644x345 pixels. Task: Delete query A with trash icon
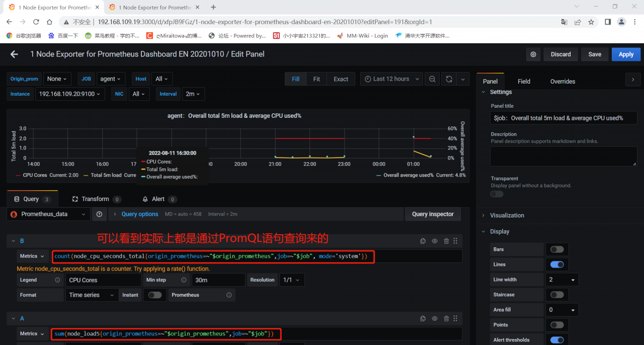click(x=446, y=319)
